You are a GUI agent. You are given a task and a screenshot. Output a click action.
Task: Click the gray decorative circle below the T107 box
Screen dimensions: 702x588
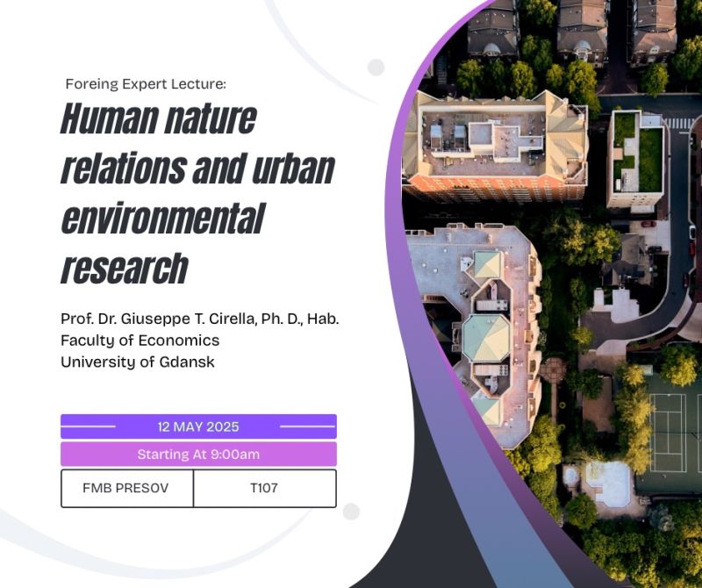(x=351, y=512)
